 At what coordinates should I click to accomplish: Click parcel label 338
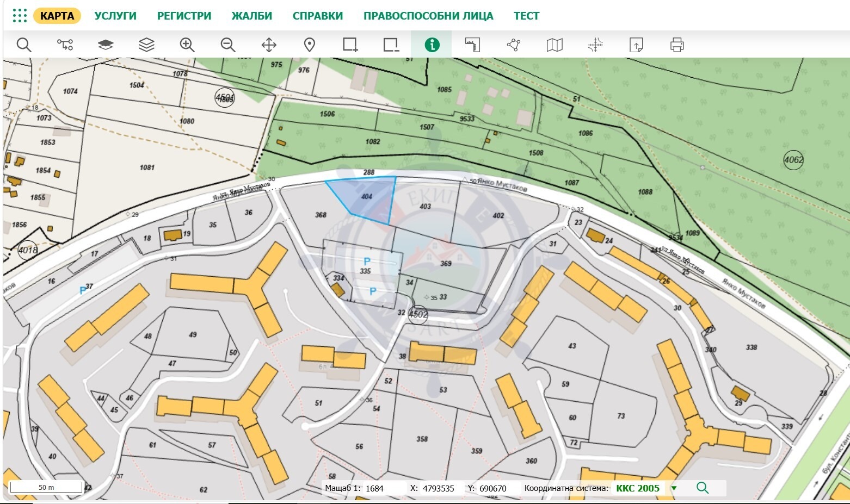pos(752,347)
